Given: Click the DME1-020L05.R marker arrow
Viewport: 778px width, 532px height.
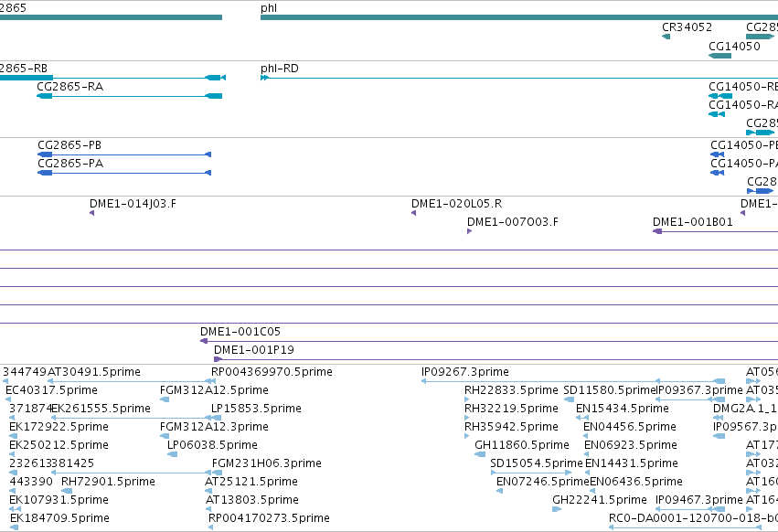Looking at the screenshot, I should 413,213.
